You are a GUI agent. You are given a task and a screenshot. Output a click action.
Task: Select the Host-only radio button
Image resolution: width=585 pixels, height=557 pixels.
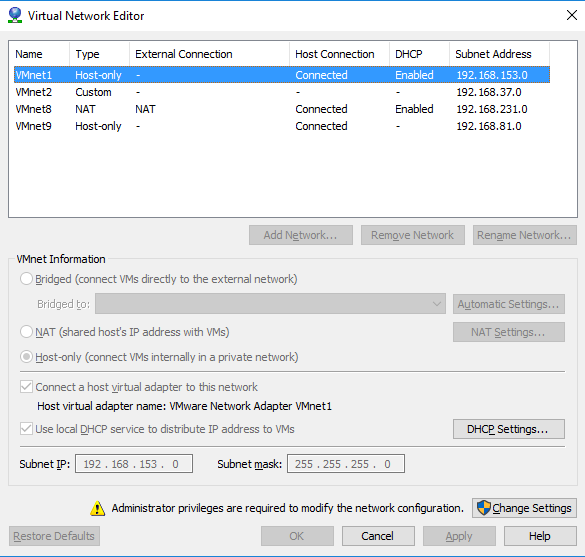click(x=26, y=357)
